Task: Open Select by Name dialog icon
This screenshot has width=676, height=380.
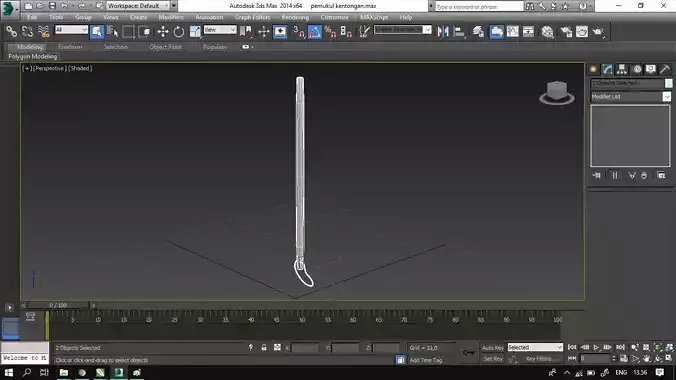Action: pos(113,31)
